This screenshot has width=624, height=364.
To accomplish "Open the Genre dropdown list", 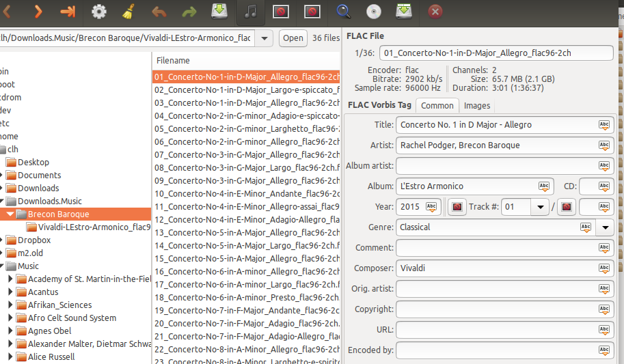I will tap(605, 227).
